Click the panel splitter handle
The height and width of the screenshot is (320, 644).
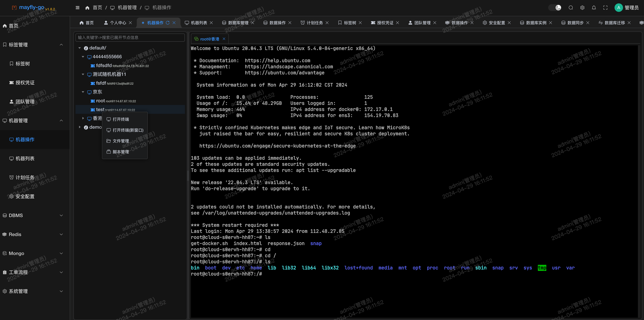188,176
